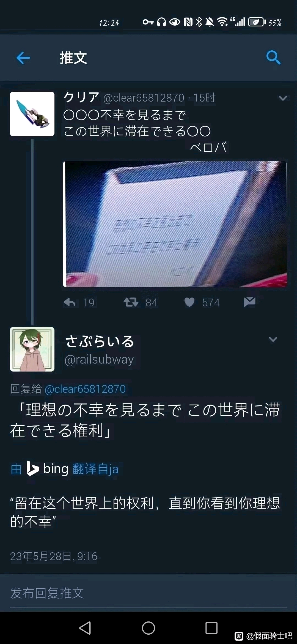Screen dimensions: 297x644
Task: Share tweet via envelope message icon
Action: pyautogui.click(x=250, y=302)
